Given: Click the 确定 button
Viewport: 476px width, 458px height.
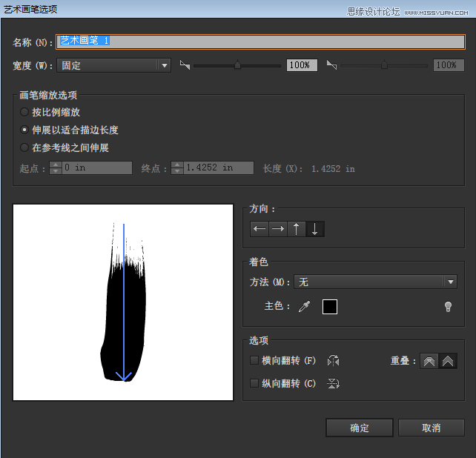Looking at the screenshot, I should pos(360,428).
